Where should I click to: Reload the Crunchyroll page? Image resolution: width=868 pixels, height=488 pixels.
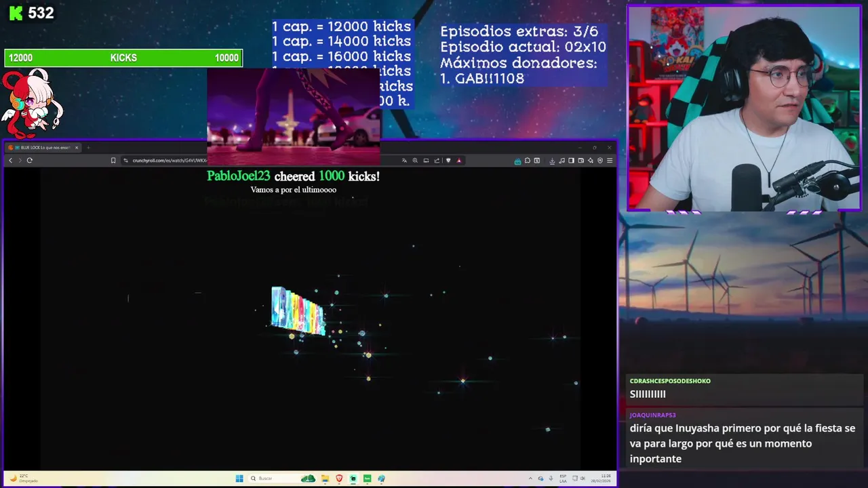click(x=29, y=161)
